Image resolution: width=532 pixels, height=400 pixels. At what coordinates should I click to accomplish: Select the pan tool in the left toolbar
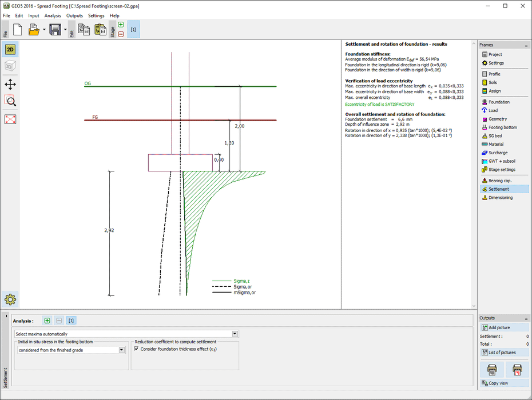tap(10, 85)
